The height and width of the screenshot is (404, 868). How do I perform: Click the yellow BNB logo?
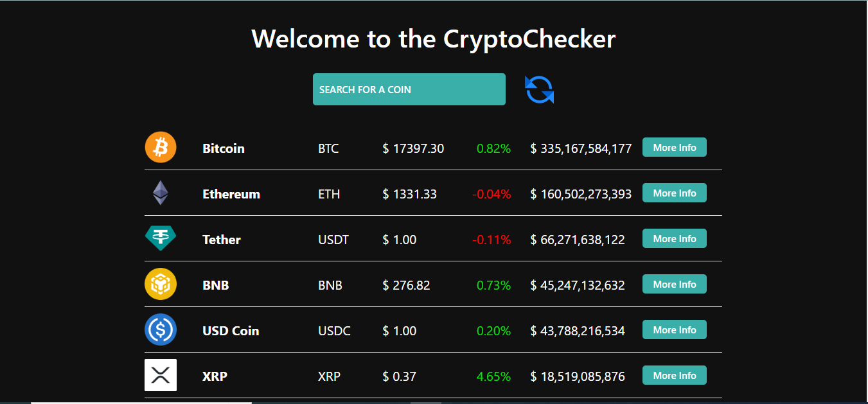tap(161, 285)
